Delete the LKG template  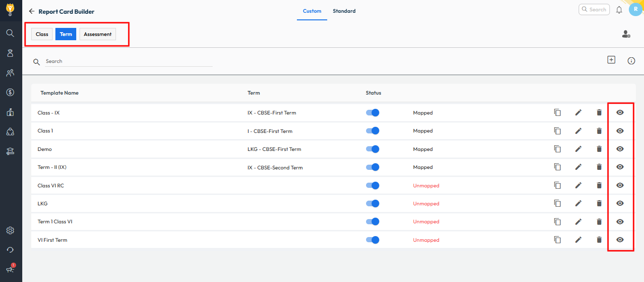click(x=599, y=203)
